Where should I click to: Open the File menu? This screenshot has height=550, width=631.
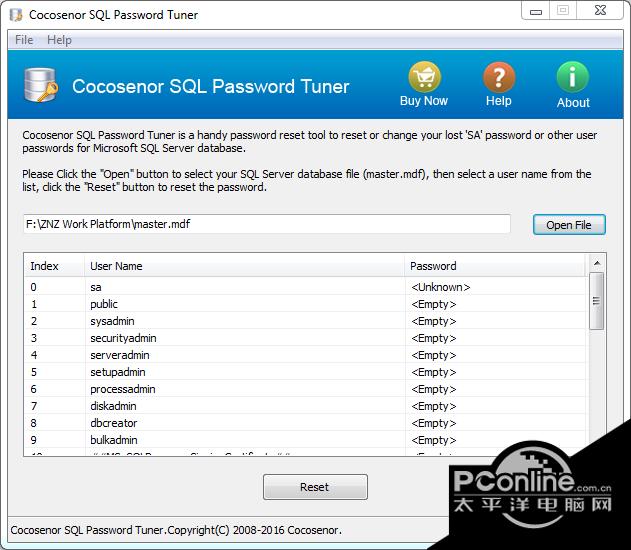pyautogui.click(x=24, y=40)
